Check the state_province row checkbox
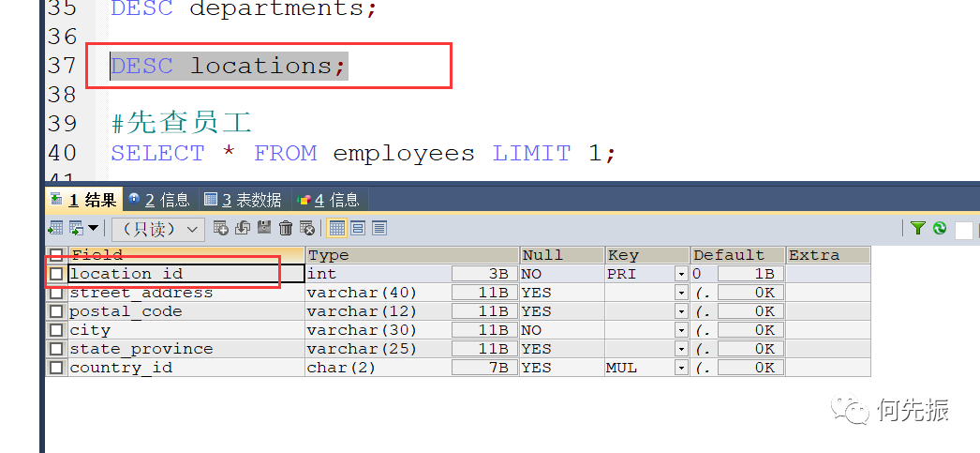980x453 pixels. (56, 349)
